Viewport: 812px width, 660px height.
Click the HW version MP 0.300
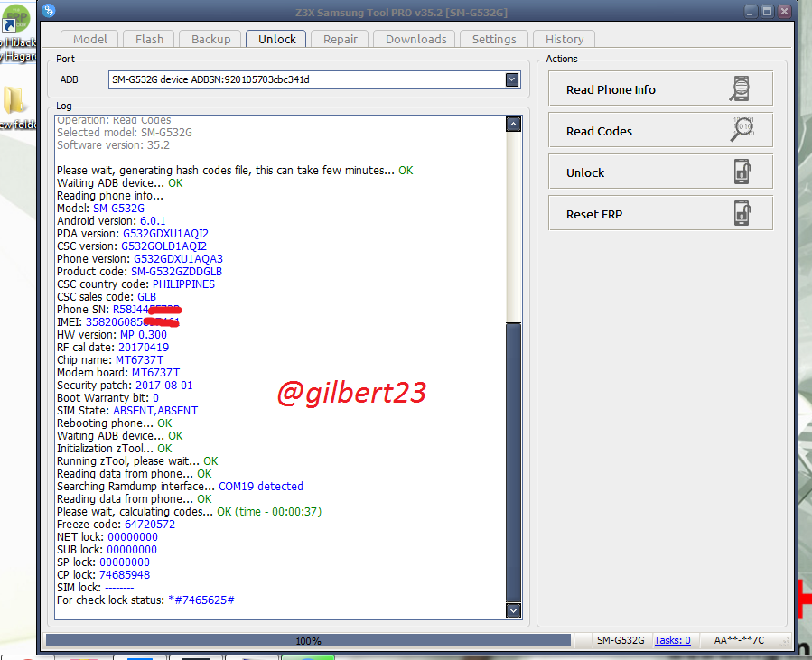(144, 335)
